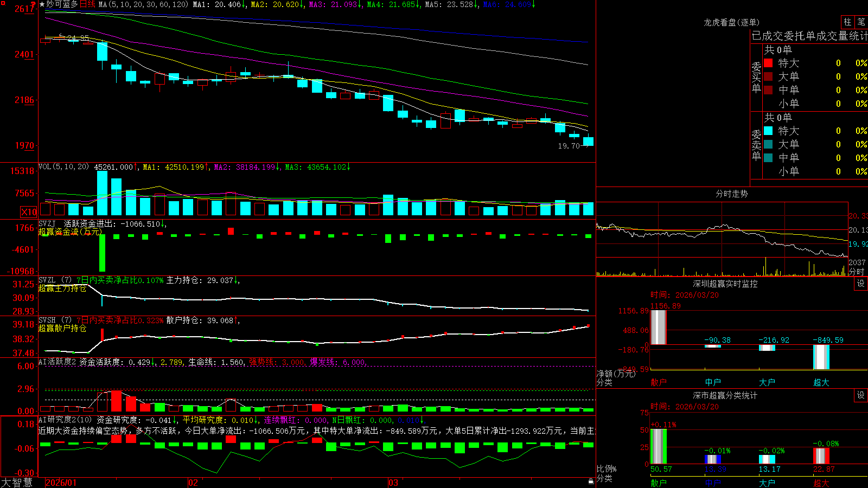Click the red 22.87 超大 ratio bar
This screenshot has width=868, height=488.
(x=821, y=456)
